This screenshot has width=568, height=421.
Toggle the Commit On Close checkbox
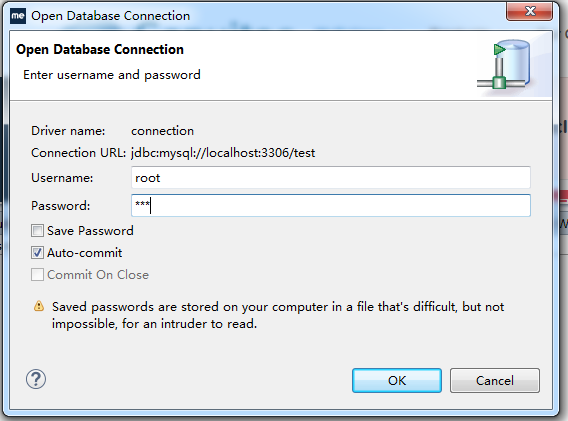(37, 275)
